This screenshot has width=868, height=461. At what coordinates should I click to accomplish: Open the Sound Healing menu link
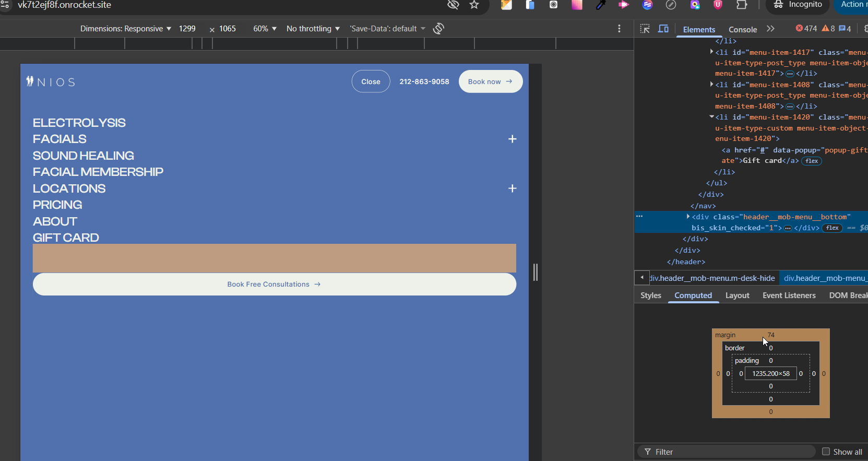[84, 156]
